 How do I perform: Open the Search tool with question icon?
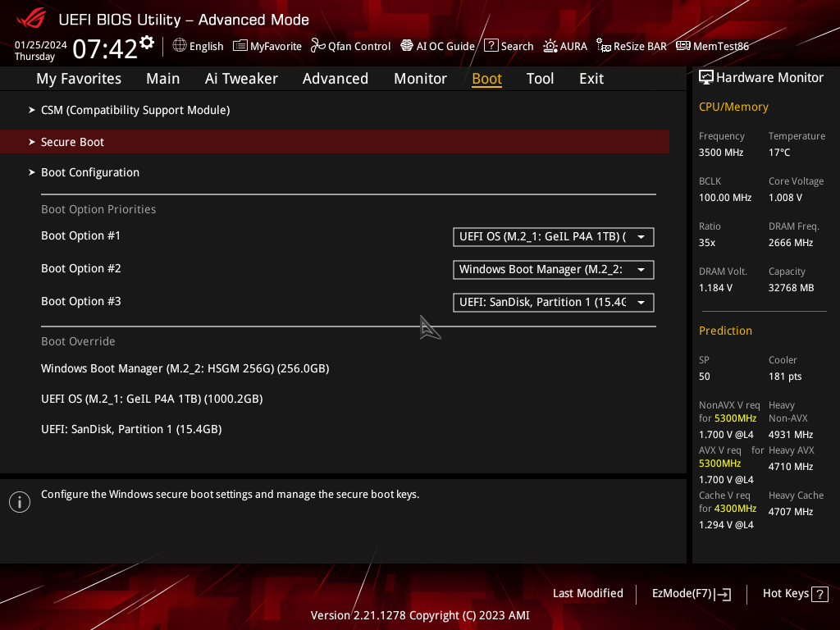tap(509, 46)
